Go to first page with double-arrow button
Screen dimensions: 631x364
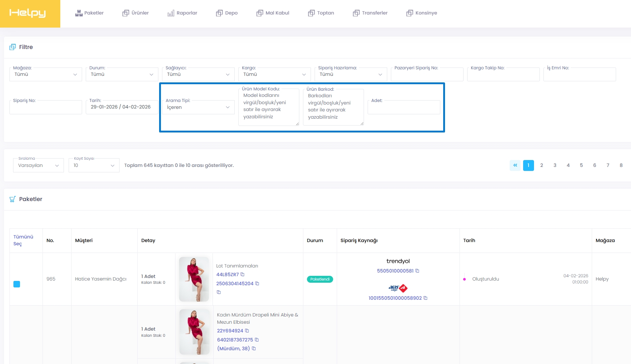pos(515,165)
